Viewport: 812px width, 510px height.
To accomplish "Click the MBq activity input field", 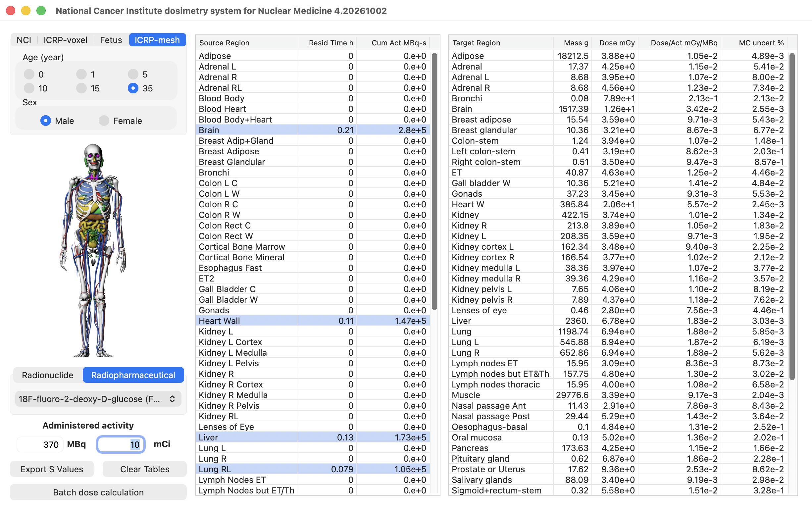I will [40, 444].
